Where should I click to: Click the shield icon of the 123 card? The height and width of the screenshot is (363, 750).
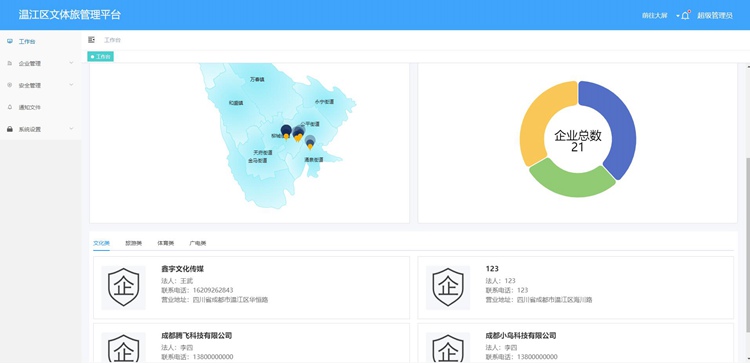tap(448, 287)
